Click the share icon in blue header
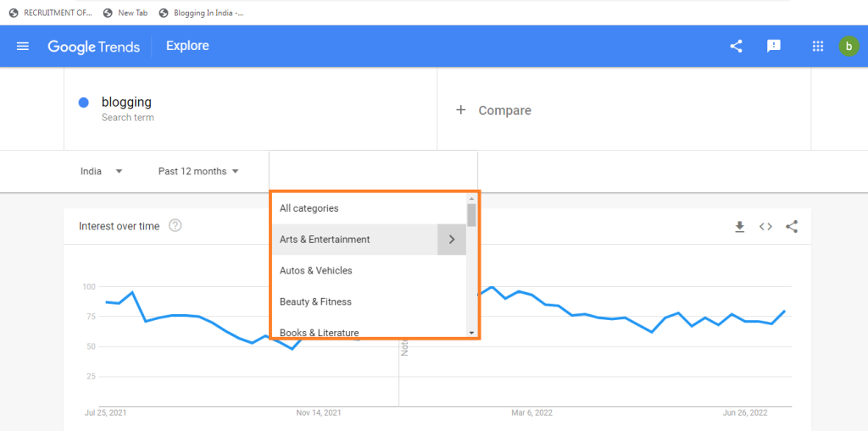 click(736, 47)
